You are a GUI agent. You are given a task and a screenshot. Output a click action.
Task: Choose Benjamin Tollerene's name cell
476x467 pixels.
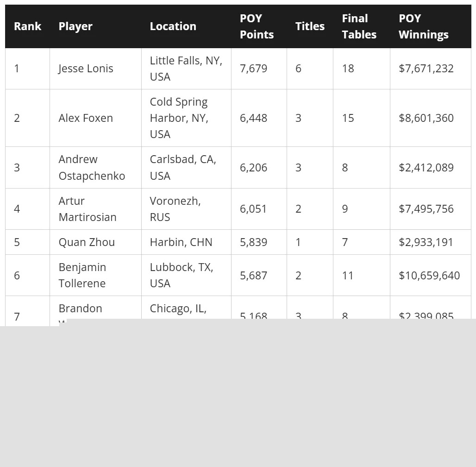click(x=82, y=275)
